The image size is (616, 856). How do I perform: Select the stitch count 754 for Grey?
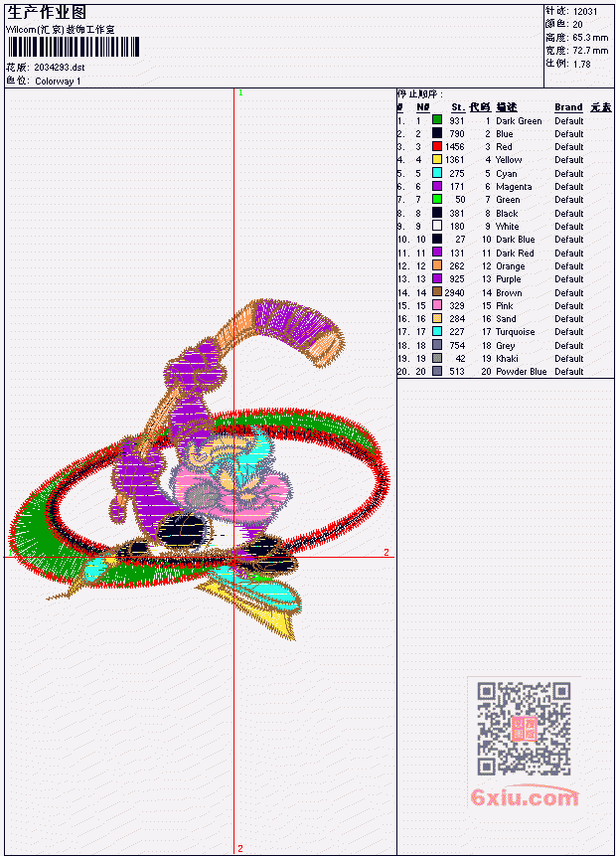coord(457,346)
